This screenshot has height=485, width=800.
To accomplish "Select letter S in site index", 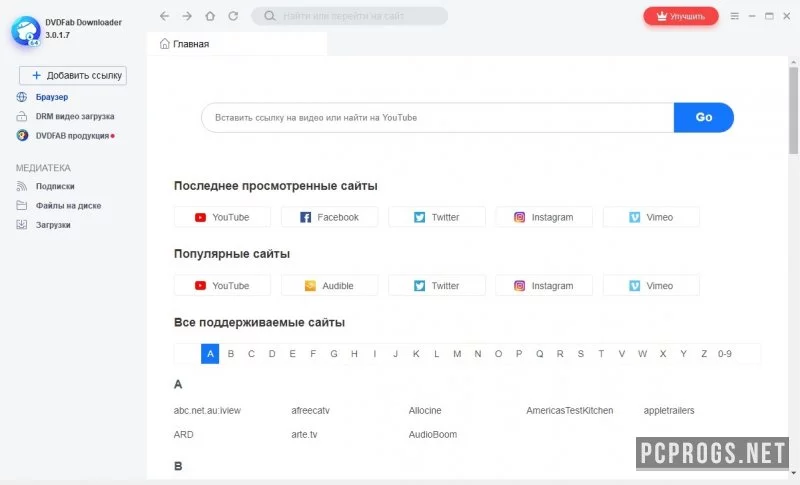I will [x=581, y=354].
